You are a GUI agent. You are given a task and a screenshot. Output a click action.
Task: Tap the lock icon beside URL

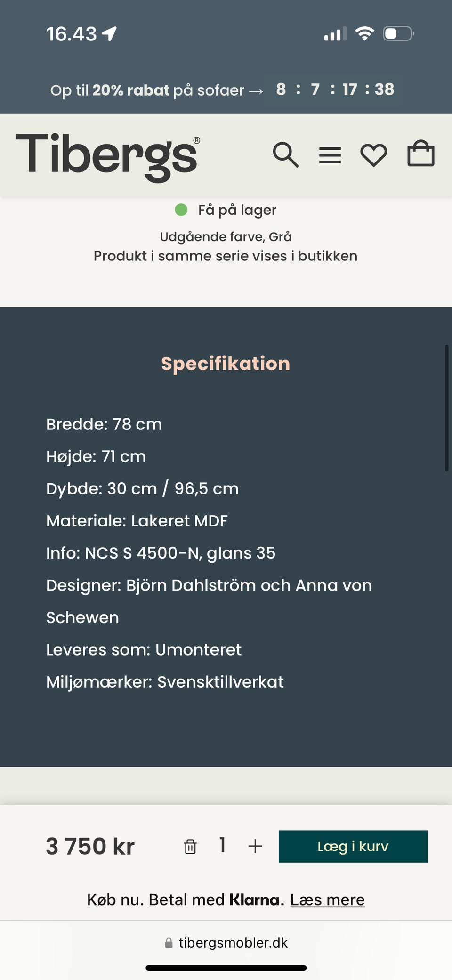169,943
